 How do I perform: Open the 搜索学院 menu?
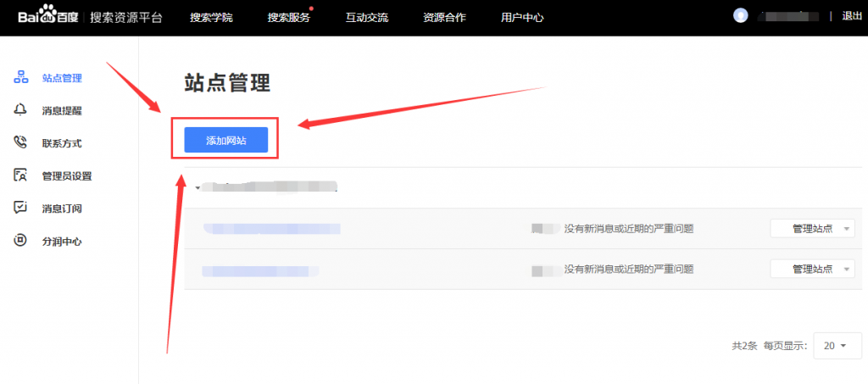211,18
